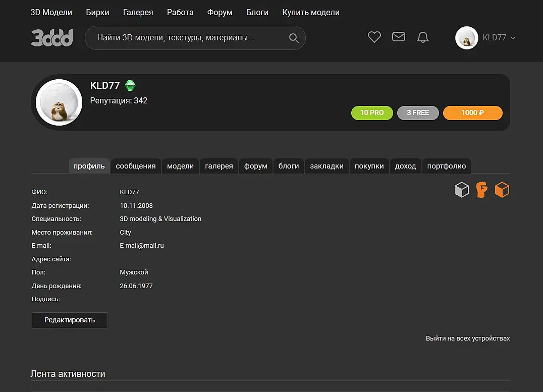Image resolution: width=543 pixels, height=392 pixels.
Task: Click the search magnifier icon
Action: point(294,38)
